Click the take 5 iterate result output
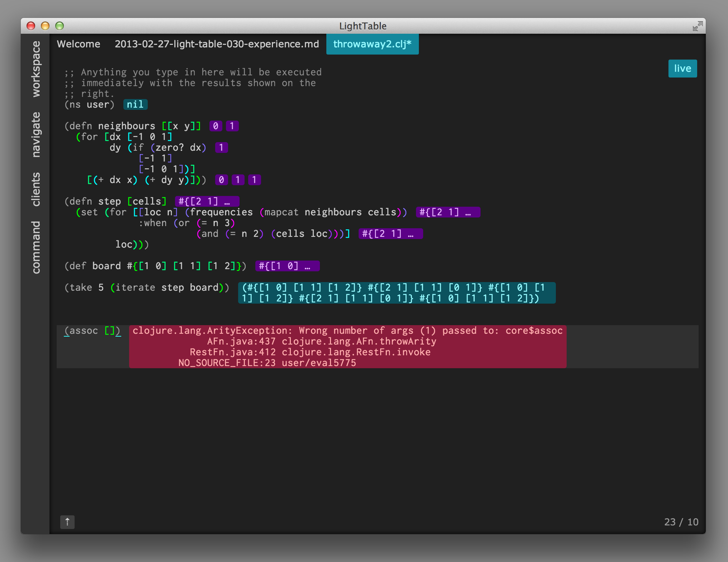728x562 pixels. tap(396, 293)
